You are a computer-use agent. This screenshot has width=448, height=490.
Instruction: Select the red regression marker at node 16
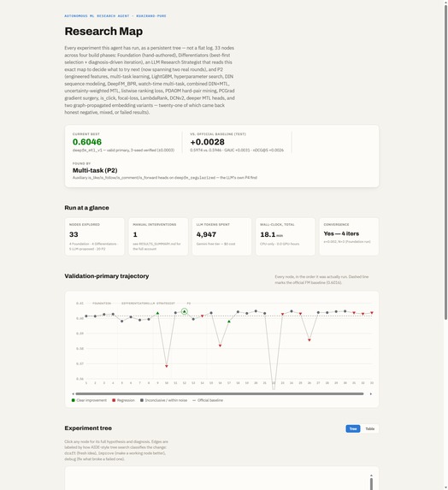(x=220, y=345)
